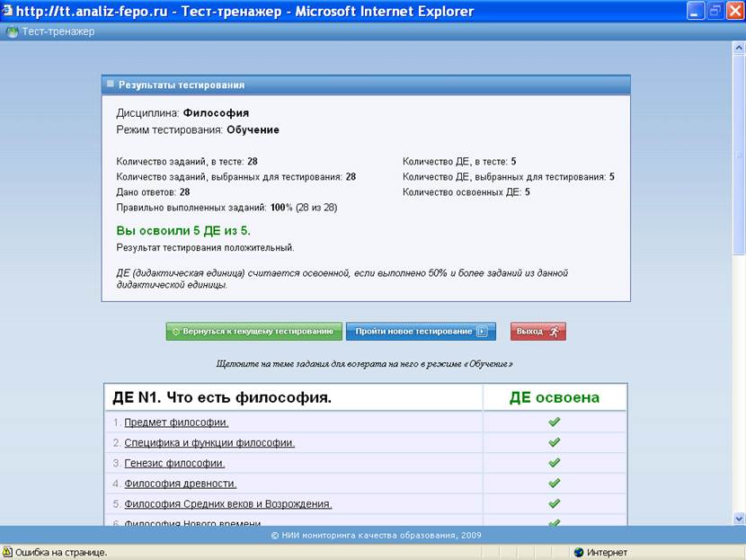
Task: Click the Режим тестирования: Обучение line
Action: (x=198, y=130)
